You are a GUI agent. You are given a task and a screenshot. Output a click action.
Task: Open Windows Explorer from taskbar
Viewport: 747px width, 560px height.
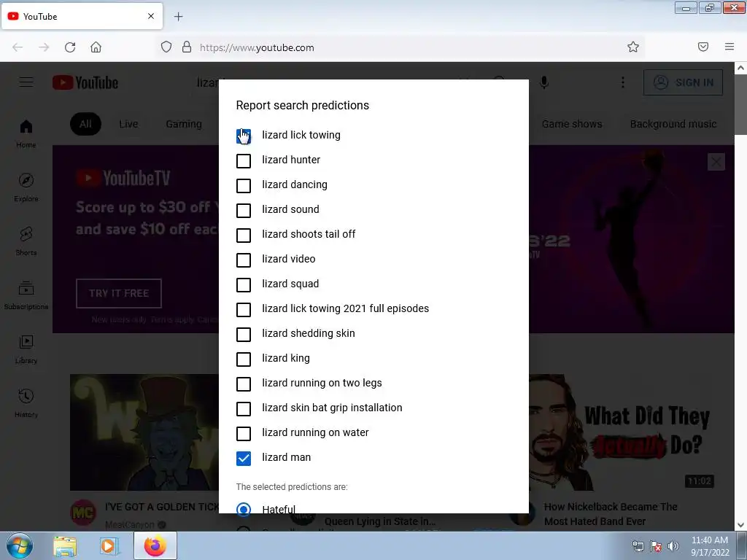pos(65,546)
